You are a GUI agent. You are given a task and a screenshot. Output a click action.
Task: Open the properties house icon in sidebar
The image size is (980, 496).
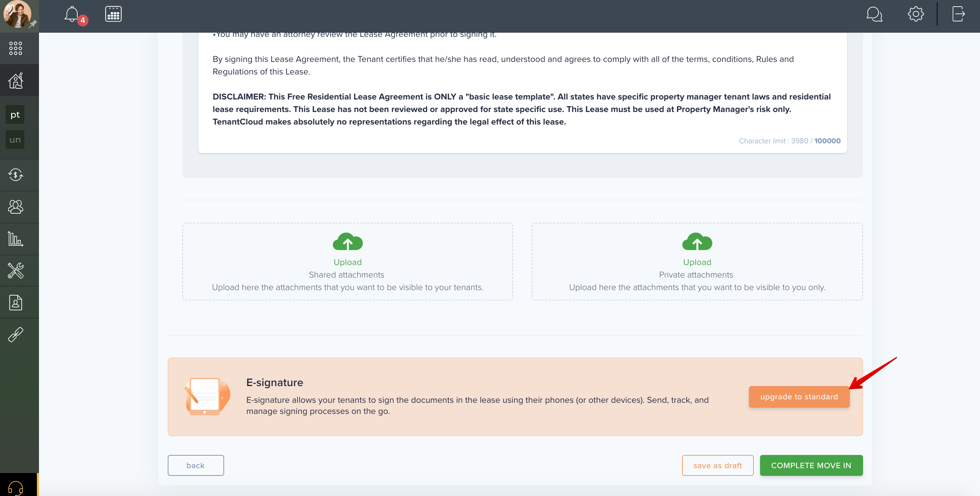(16, 80)
